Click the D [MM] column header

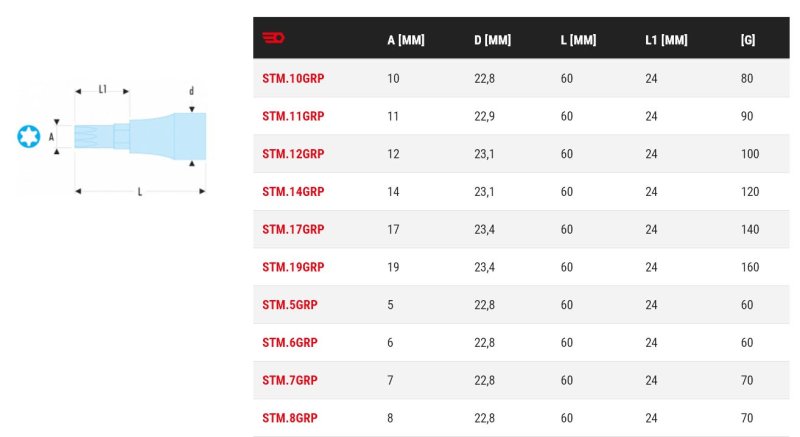(492, 40)
